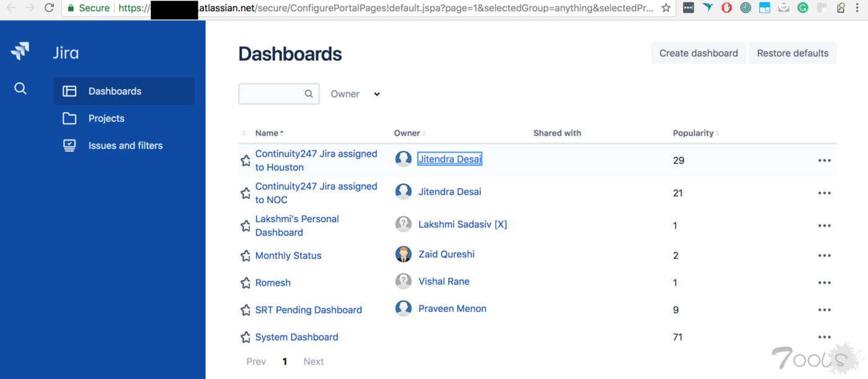Viewport: 868px width, 379px height.
Task: Click Zaid Qureshi's avatar image
Action: pyautogui.click(x=404, y=254)
